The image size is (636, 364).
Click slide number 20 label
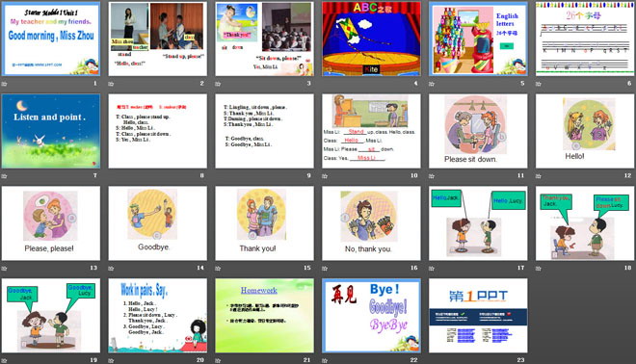200,360
